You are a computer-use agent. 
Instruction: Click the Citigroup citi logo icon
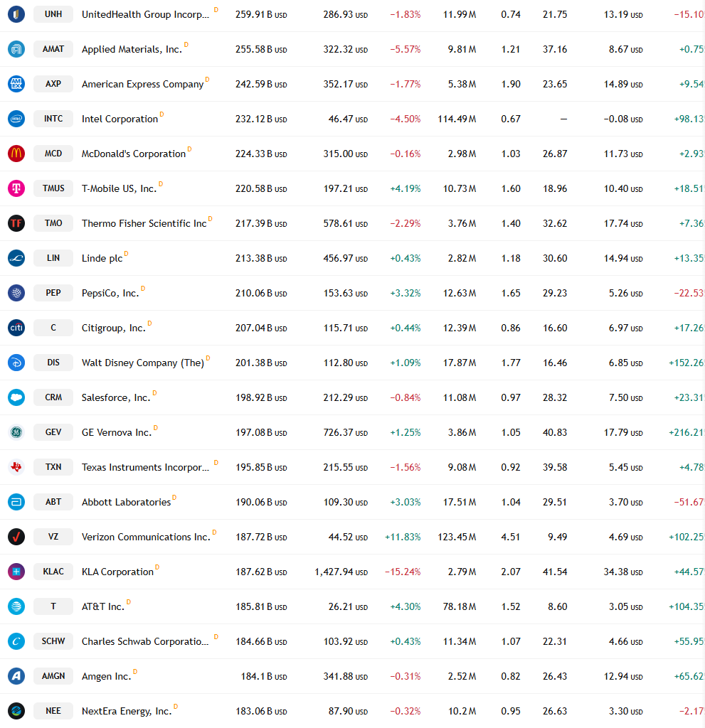(16, 328)
